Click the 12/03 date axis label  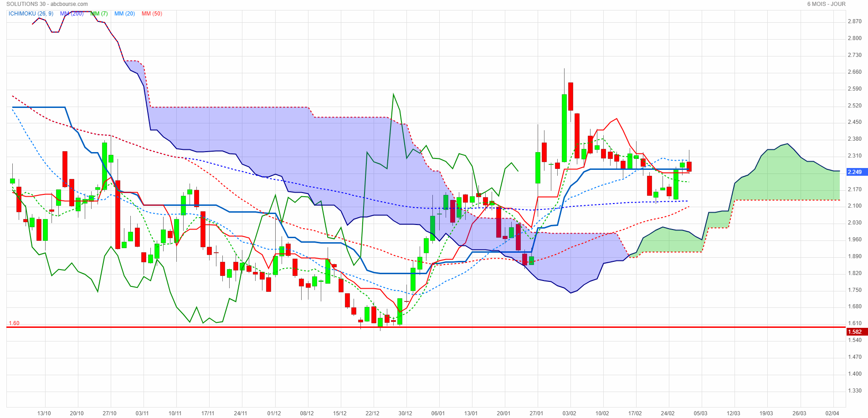734,413
